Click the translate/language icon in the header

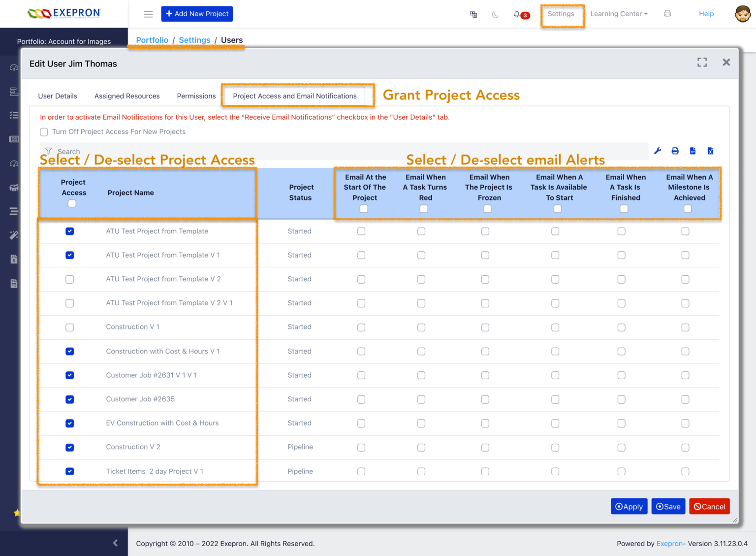(x=473, y=14)
